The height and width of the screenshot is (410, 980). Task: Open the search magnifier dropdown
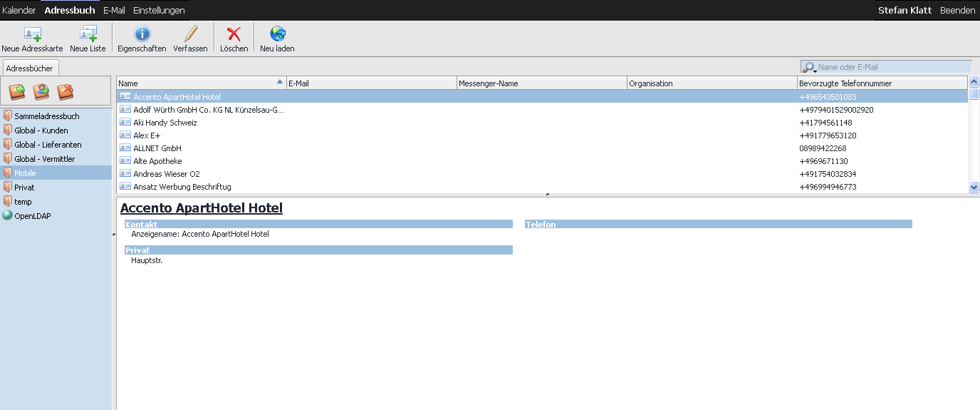point(809,68)
